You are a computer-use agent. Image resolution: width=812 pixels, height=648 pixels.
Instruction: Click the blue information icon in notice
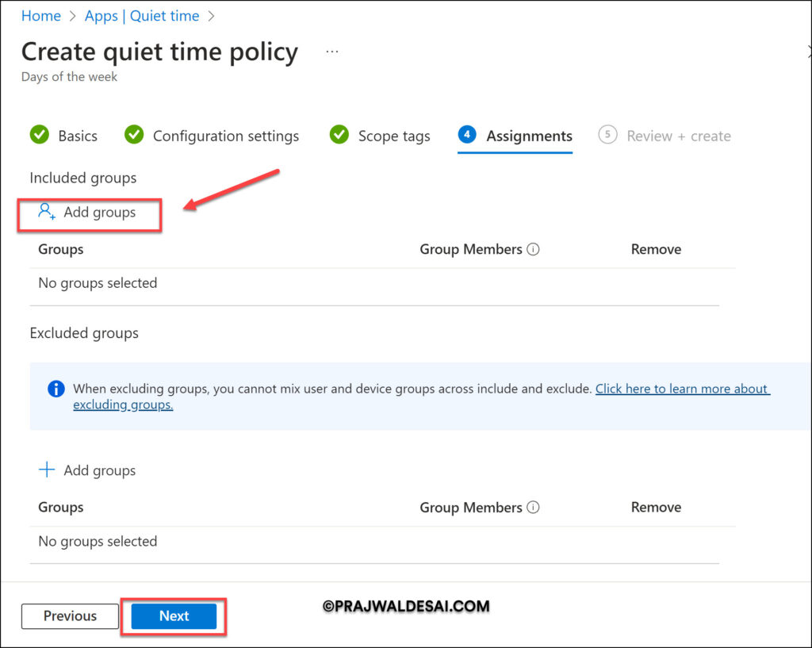(56, 389)
